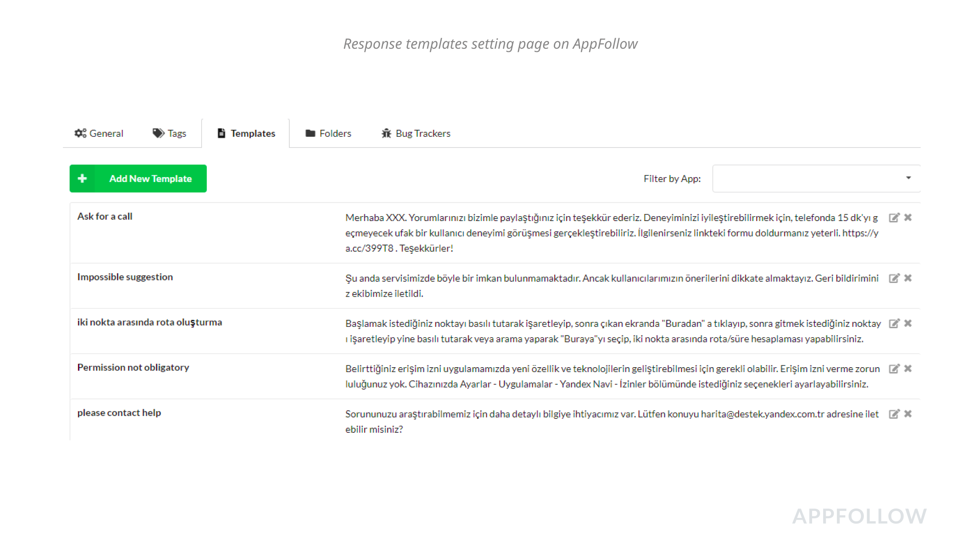Image resolution: width=980 pixels, height=559 pixels.
Task: Delete the 'Ask for a call' template
Action: click(908, 217)
